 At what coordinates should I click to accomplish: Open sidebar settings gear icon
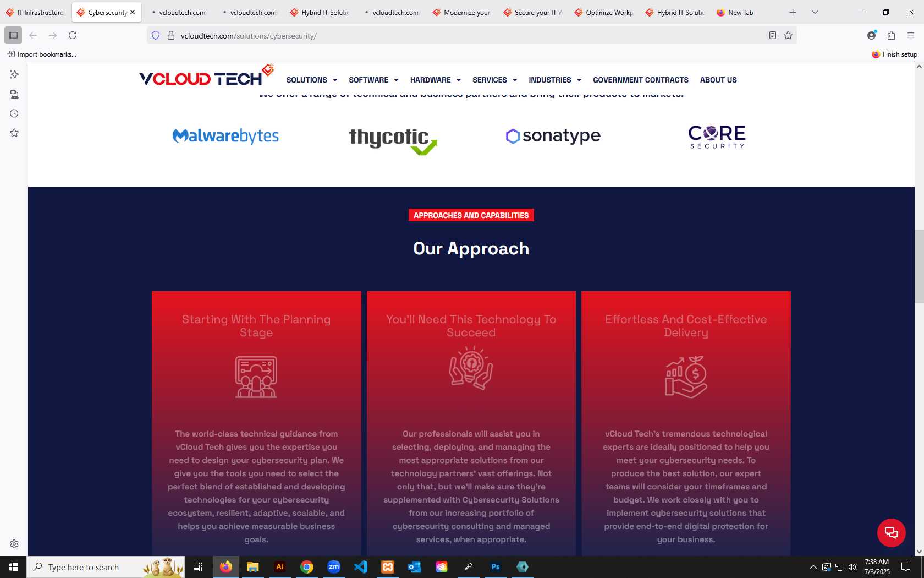[x=14, y=544]
